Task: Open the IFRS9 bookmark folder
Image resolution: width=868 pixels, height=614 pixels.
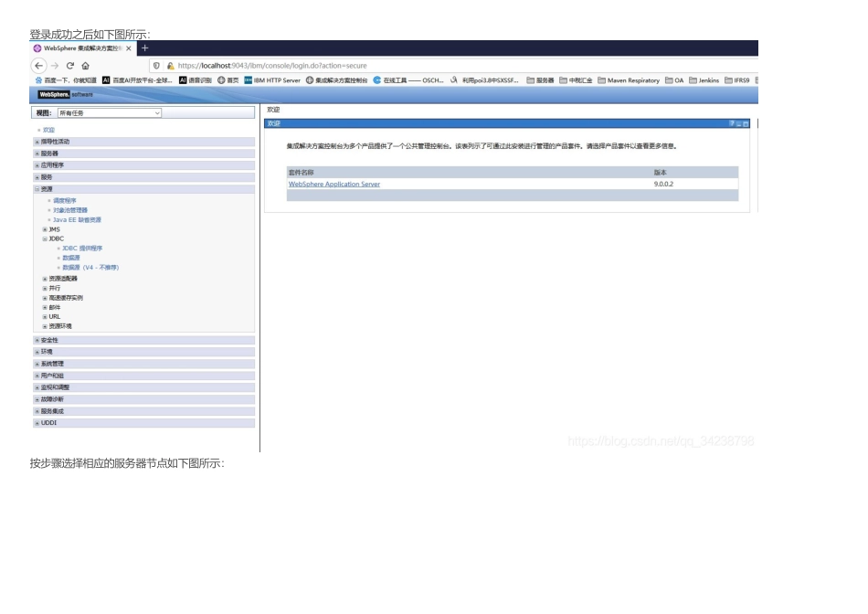Action: (x=737, y=80)
